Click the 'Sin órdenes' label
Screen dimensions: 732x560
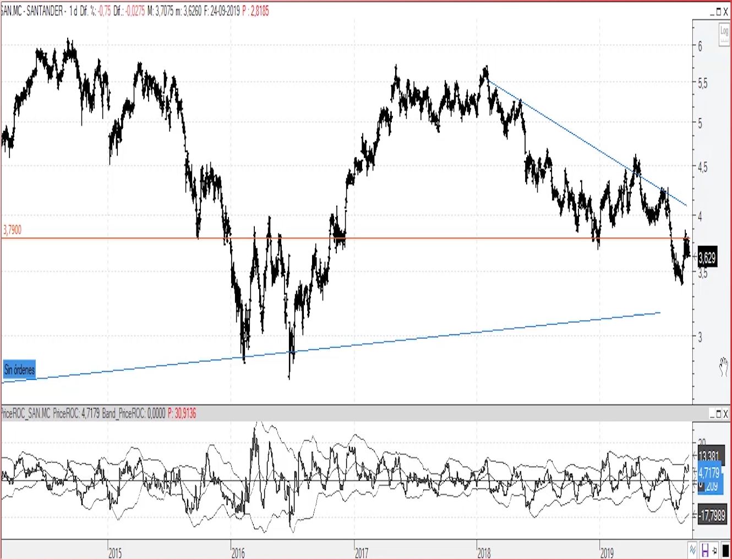19,370
